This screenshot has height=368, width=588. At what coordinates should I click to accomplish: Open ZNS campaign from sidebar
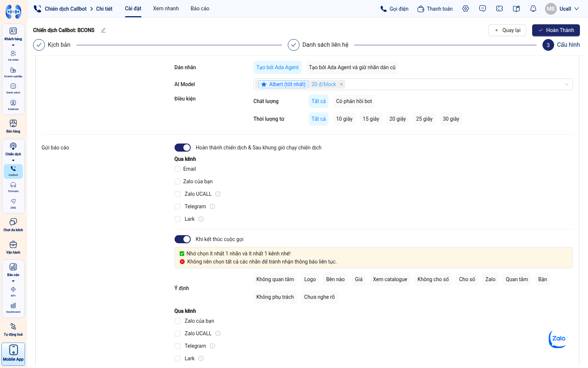(x=13, y=204)
